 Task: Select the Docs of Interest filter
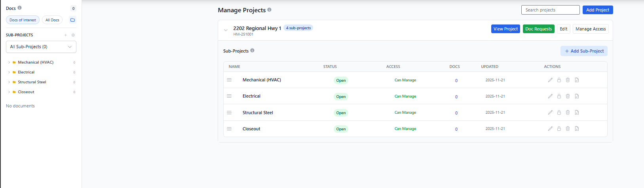click(x=23, y=20)
